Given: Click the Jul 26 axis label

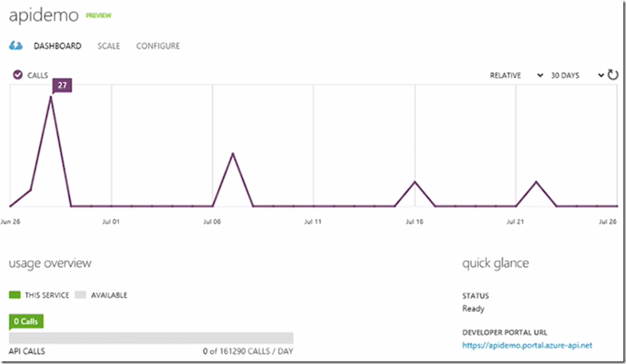Looking at the screenshot, I should 608,222.
